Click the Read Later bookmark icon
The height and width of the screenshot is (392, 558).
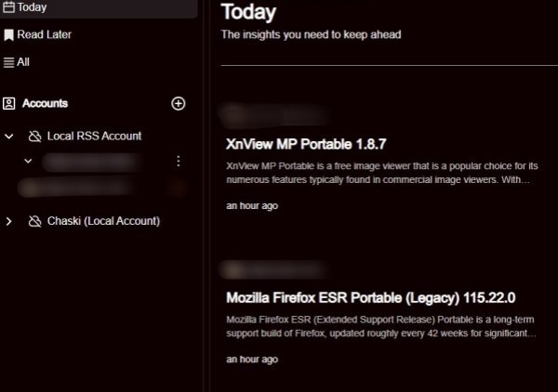8,34
